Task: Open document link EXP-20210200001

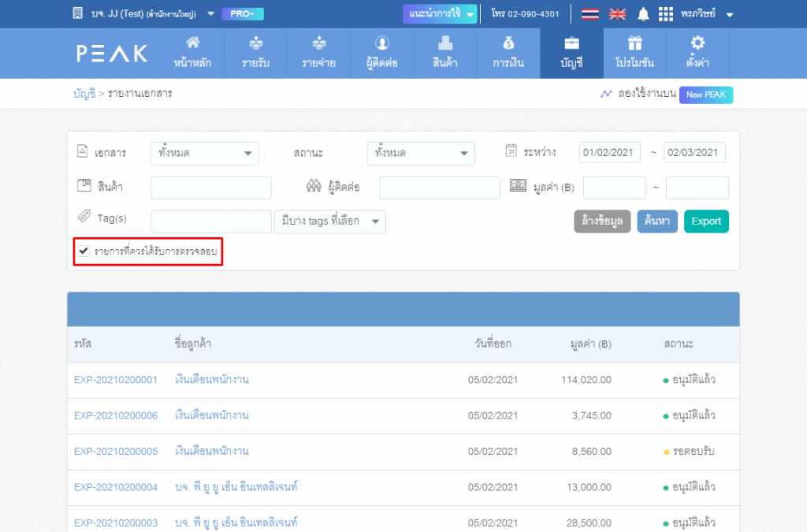Action: pyautogui.click(x=116, y=380)
